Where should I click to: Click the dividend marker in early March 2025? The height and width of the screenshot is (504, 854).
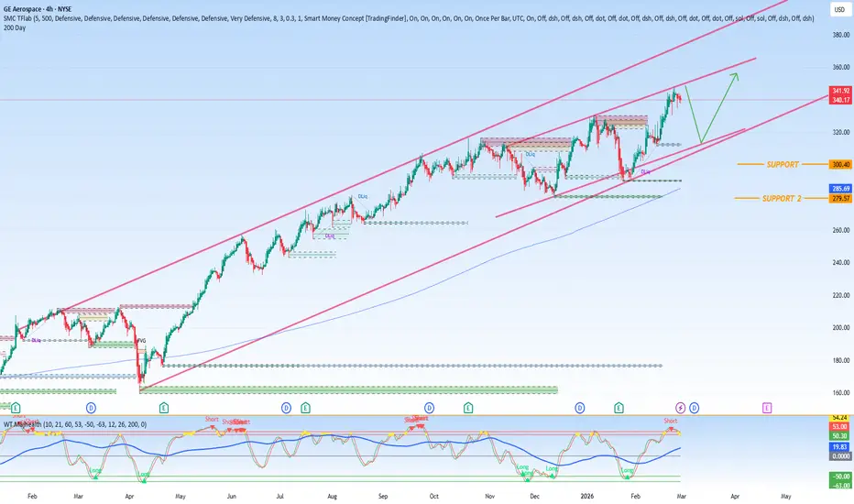click(91, 408)
